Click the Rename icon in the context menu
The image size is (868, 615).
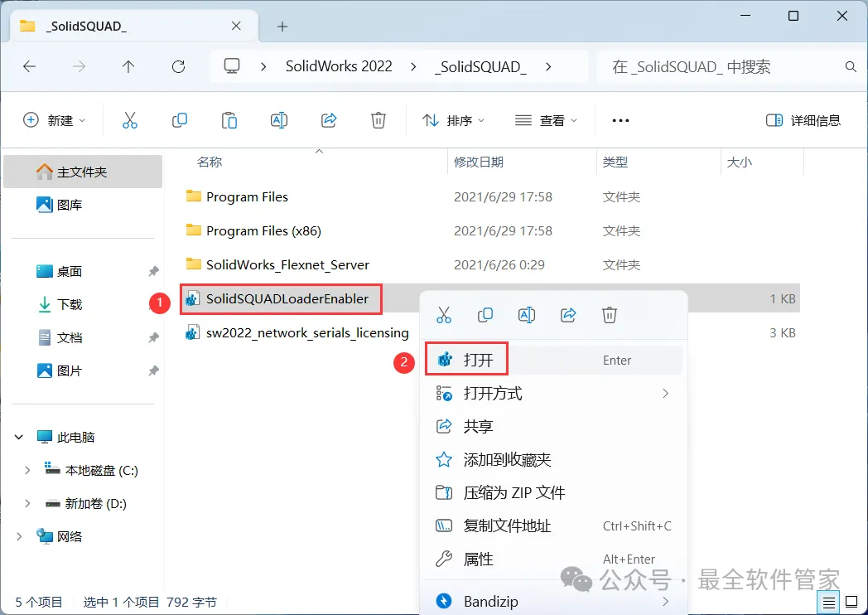pos(527,315)
